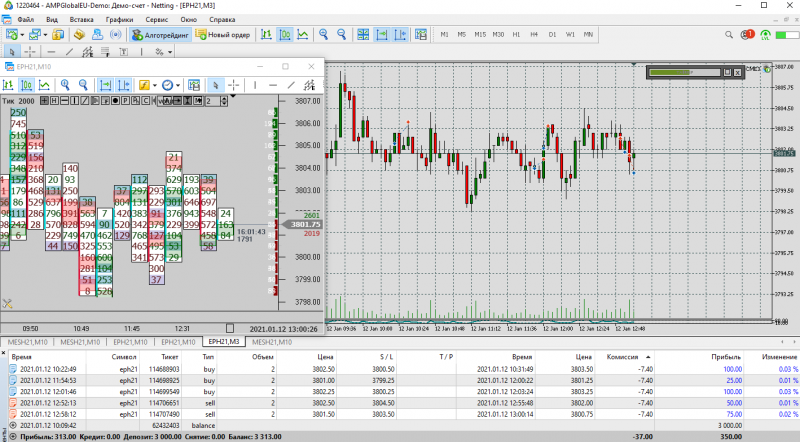Click the Новый ордер button
Viewport: 800px width, 442px height.
pos(223,35)
